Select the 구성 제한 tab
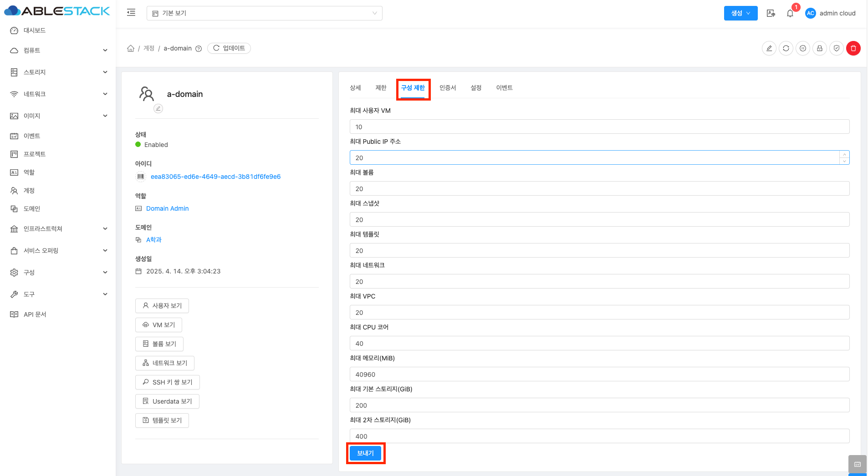This screenshot has width=868, height=476. pos(413,88)
